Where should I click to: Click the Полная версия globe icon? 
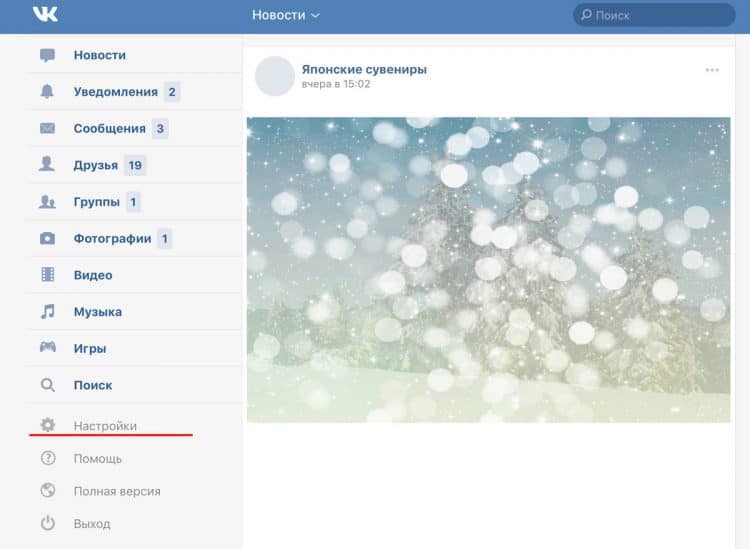[x=48, y=491]
